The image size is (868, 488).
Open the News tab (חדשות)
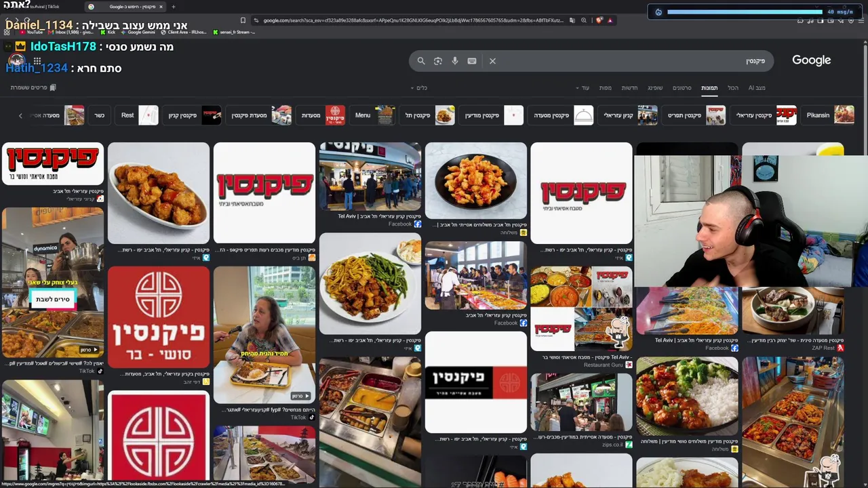coord(629,88)
